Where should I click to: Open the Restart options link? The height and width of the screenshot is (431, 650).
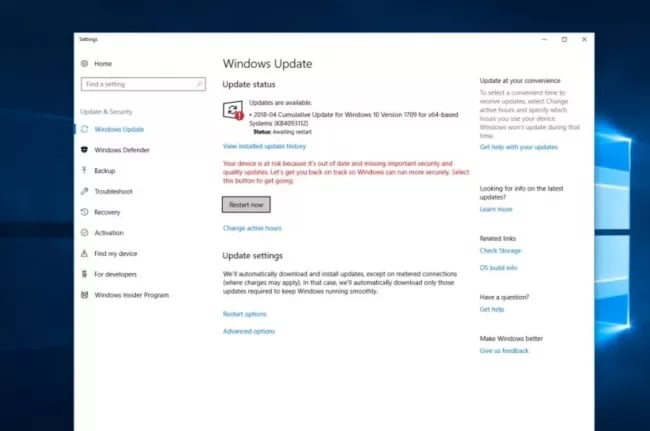[x=245, y=314]
